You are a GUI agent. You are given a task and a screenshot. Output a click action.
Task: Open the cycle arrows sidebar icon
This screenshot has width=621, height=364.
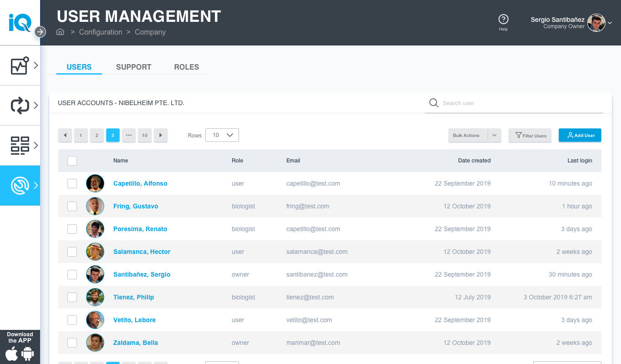click(20, 106)
